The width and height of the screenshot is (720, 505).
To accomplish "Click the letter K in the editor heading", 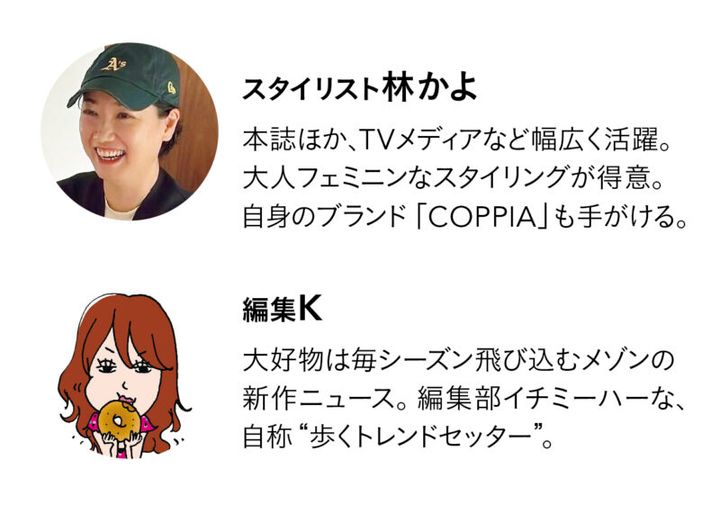I will [x=310, y=310].
